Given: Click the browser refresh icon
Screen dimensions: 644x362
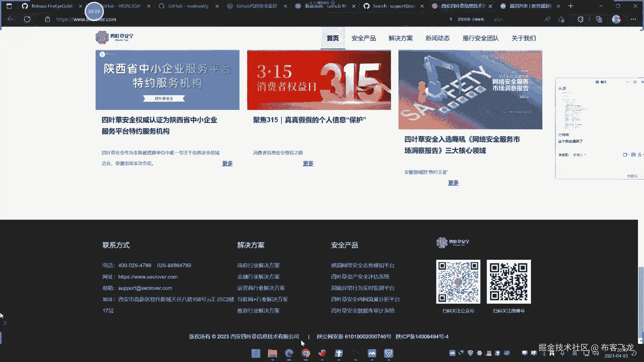Looking at the screenshot, I should click(27, 19).
